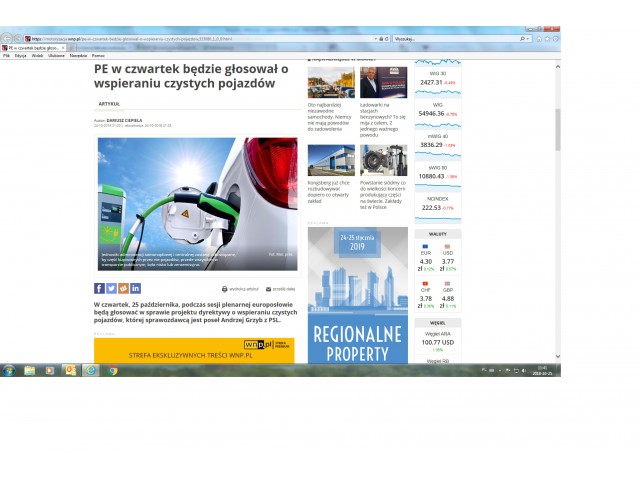
Task: Click the print article (wydrukuj artykuł) icon
Action: click(225, 289)
